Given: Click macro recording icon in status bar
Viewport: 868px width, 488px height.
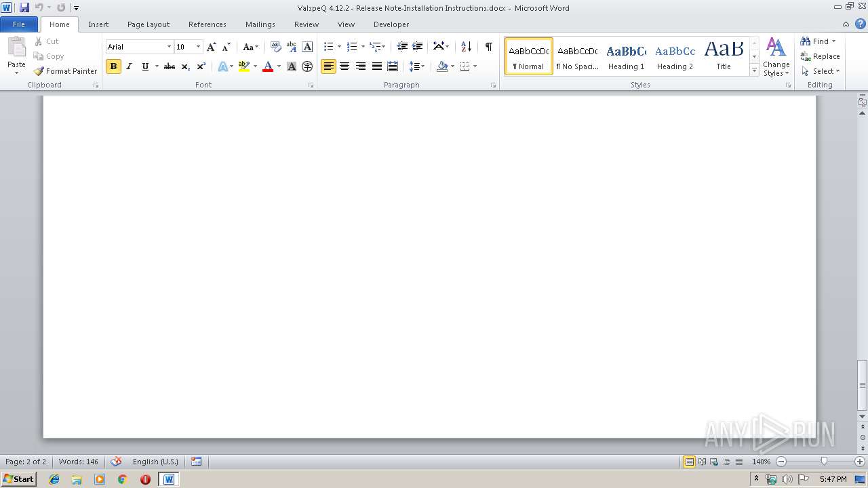Looking at the screenshot, I should click(196, 462).
